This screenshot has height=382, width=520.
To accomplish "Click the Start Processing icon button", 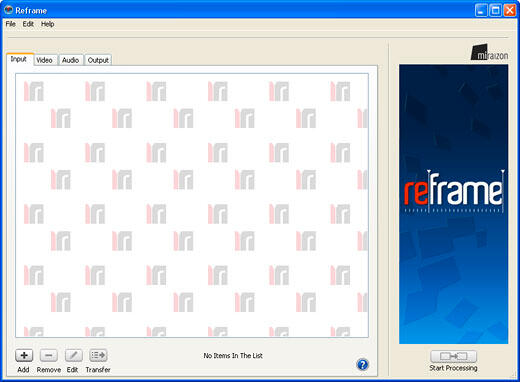I will pyautogui.click(x=453, y=356).
